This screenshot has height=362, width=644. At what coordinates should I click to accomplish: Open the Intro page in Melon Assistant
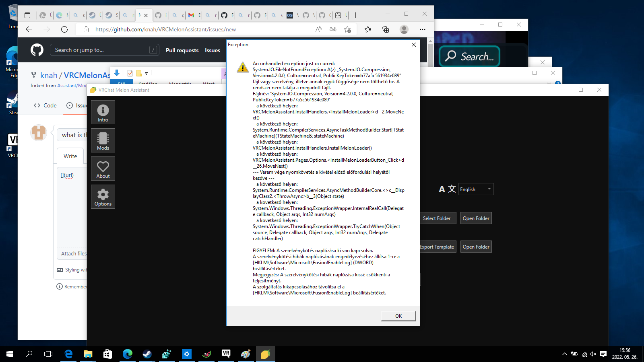(103, 112)
